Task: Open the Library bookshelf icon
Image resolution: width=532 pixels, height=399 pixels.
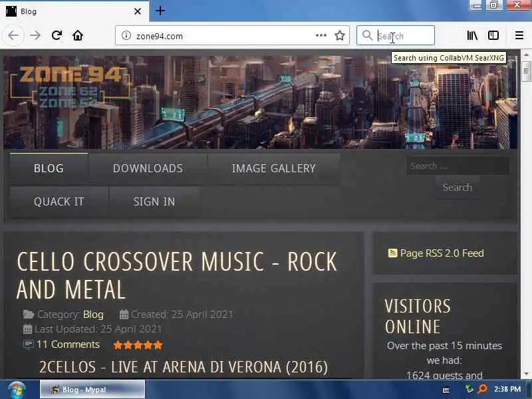Action: tap(472, 35)
